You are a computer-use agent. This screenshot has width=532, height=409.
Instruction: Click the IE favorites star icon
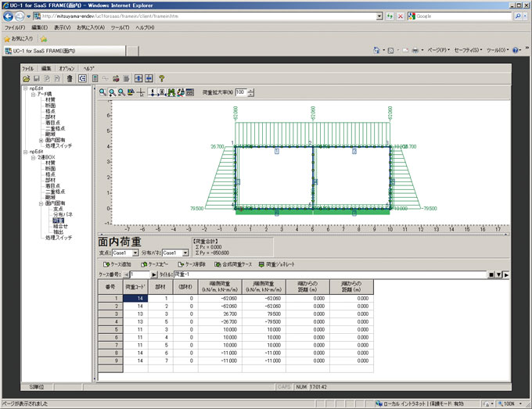tap(9, 38)
